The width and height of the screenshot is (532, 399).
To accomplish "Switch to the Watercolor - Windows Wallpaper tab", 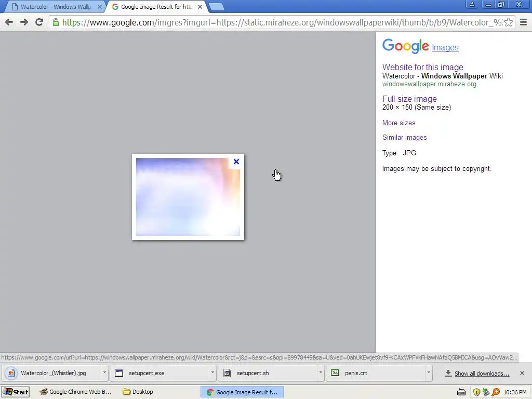I will [x=56, y=7].
